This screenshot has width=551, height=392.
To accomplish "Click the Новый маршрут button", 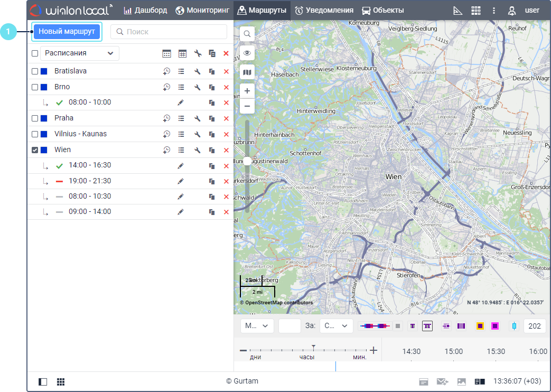I will pyautogui.click(x=67, y=32).
